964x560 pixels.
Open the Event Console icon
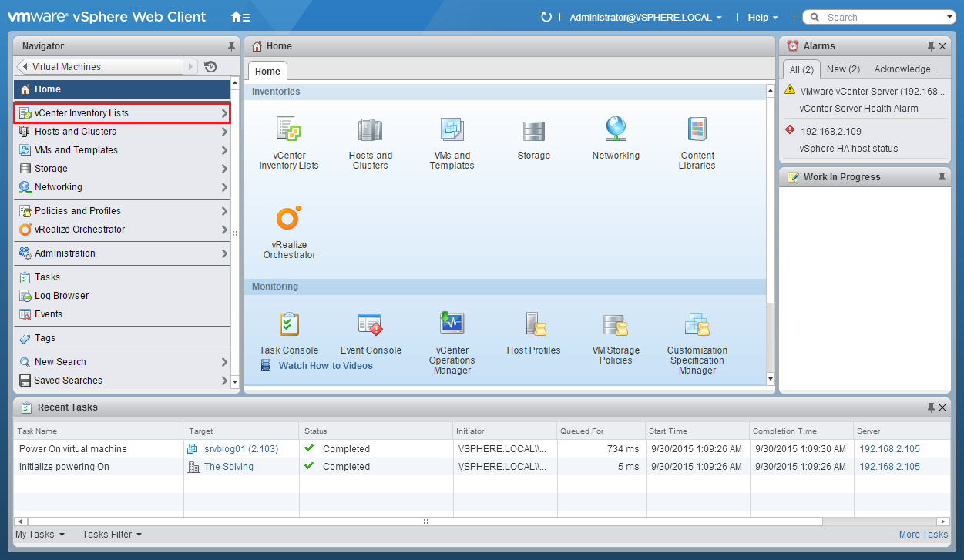[x=371, y=324]
